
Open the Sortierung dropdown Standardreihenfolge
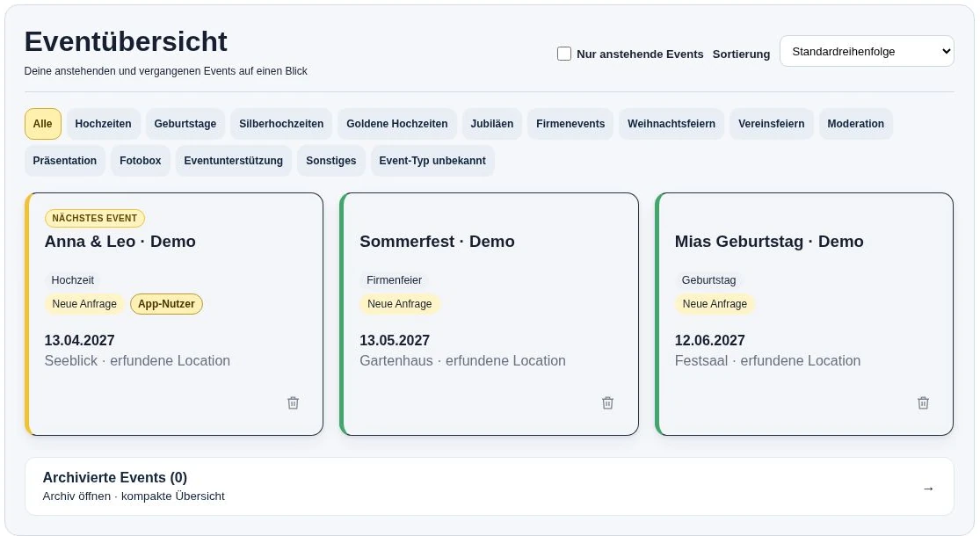coord(867,51)
